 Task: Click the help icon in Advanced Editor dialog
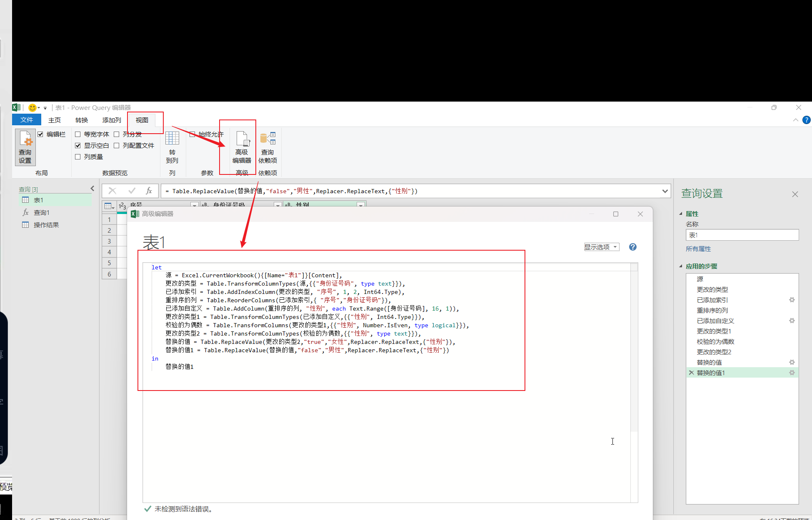tap(633, 247)
